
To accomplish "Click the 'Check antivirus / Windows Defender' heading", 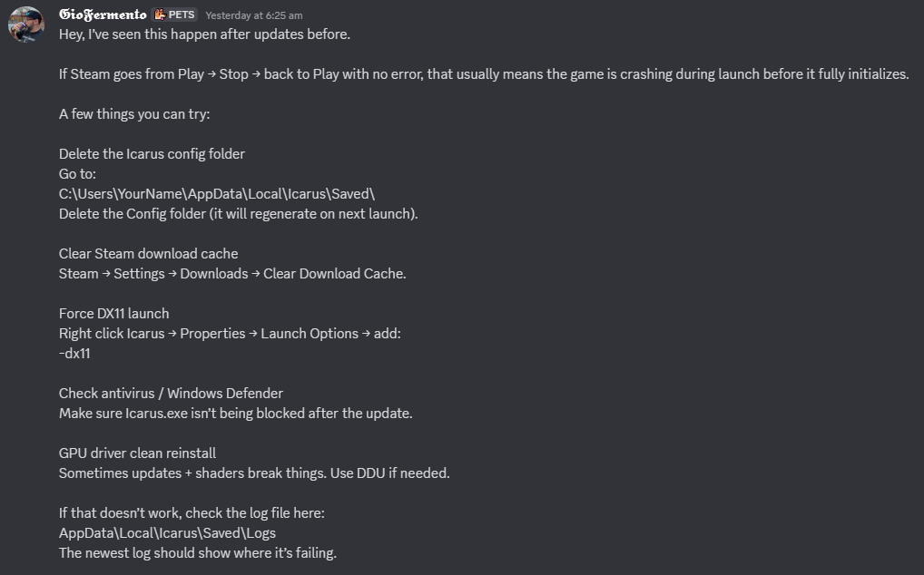I will pyautogui.click(x=171, y=393).
